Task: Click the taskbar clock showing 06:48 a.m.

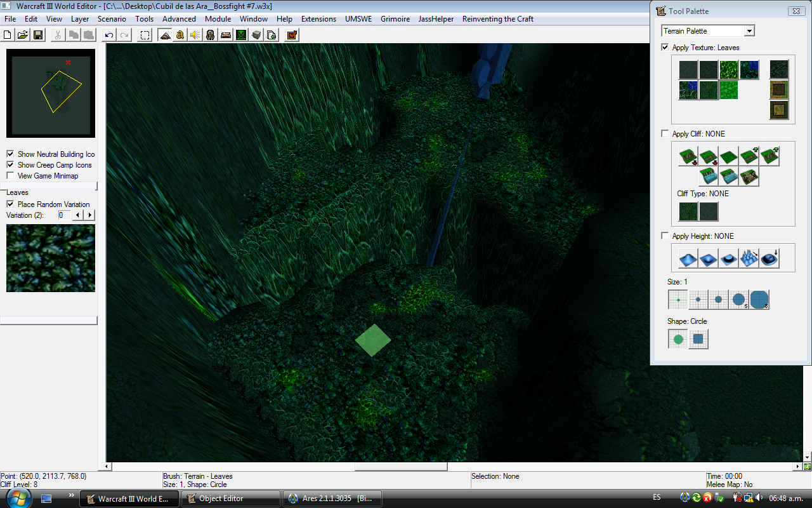Action: pyautogui.click(x=787, y=497)
